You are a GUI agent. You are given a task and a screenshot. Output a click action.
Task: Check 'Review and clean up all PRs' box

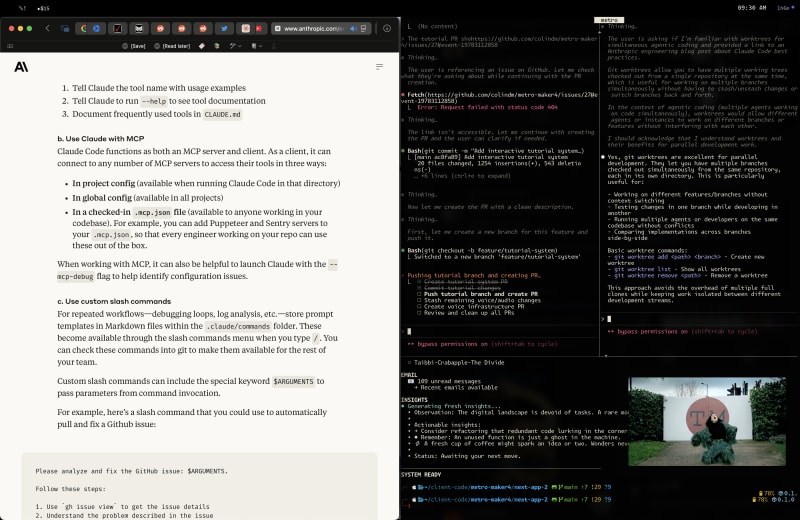pyautogui.click(x=419, y=313)
